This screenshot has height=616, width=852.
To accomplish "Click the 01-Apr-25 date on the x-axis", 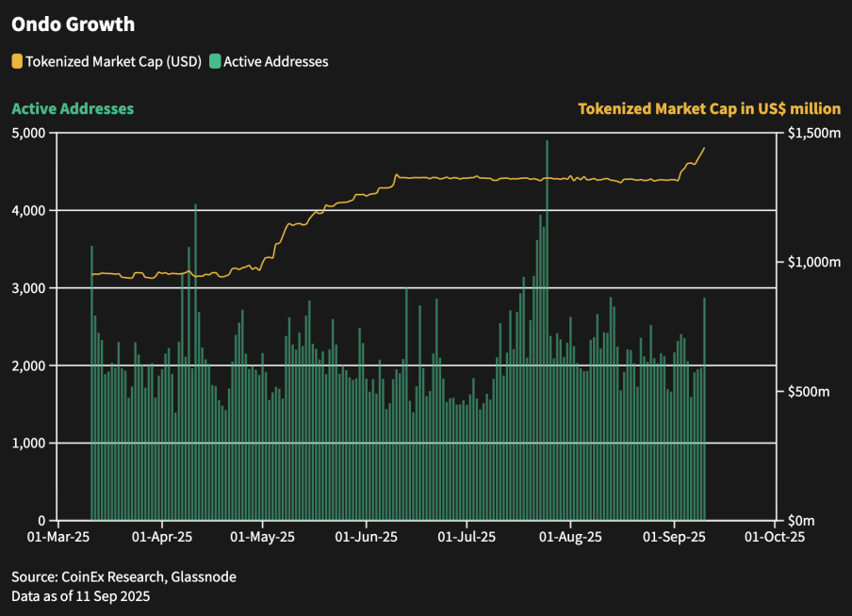I will point(162,537).
